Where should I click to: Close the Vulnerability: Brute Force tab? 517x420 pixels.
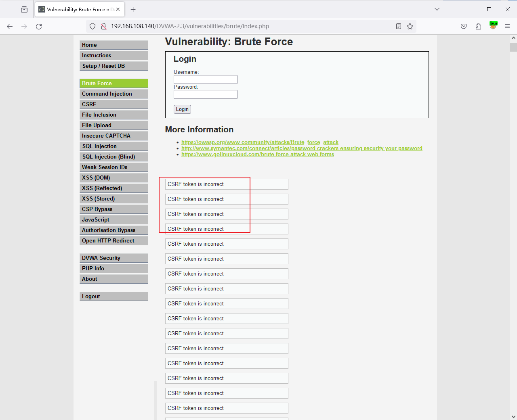click(x=118, y=9)
